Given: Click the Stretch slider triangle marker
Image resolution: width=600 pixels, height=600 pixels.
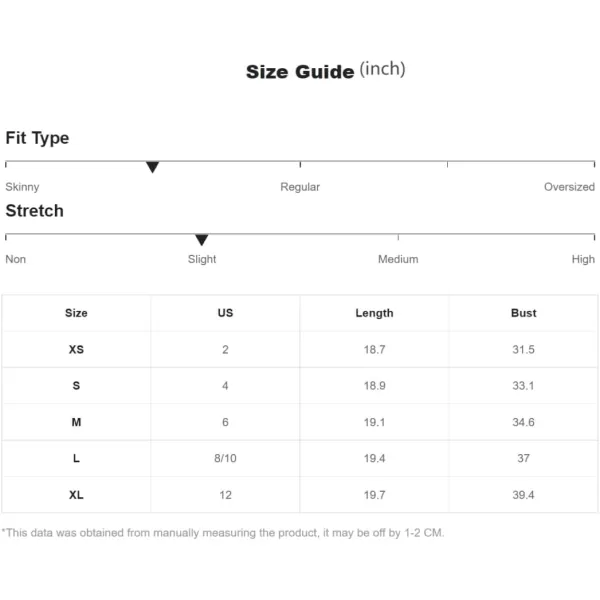Looking at the screenshot, I should [x=201, y=240].
